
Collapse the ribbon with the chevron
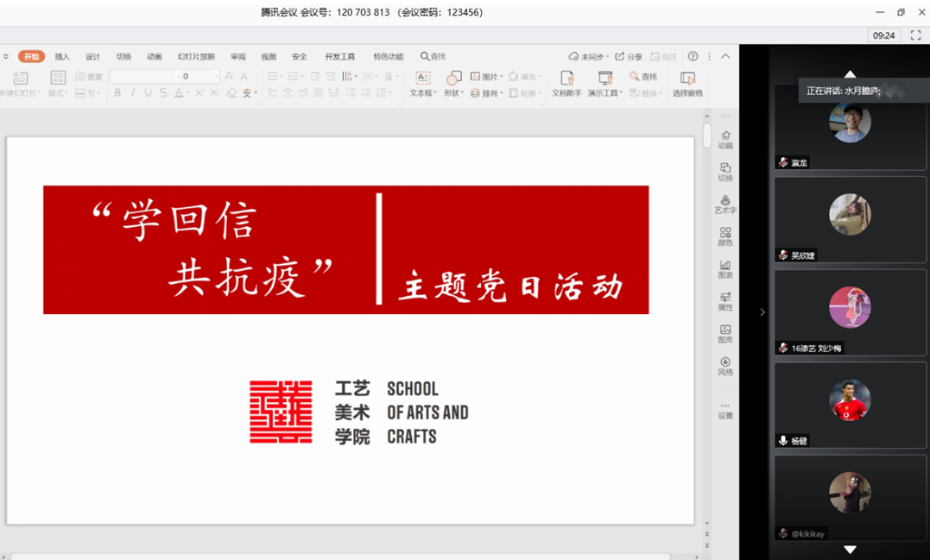[x=725, y=56]
